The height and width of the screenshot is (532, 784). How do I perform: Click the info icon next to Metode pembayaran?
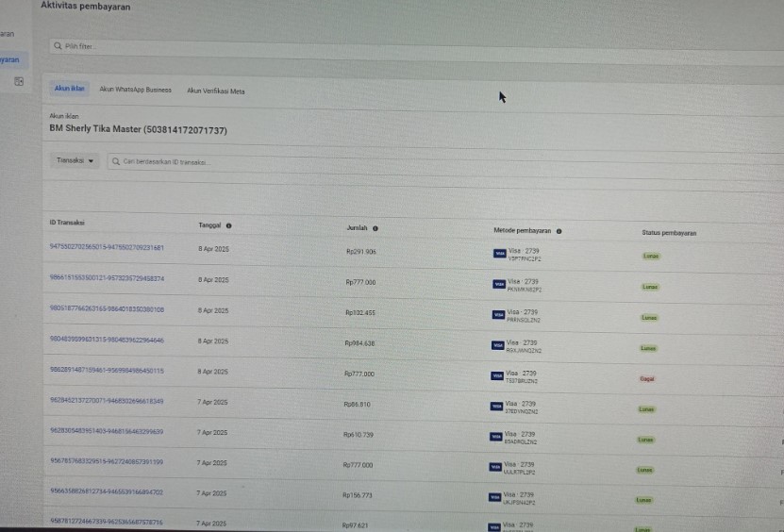click(559, 230)
